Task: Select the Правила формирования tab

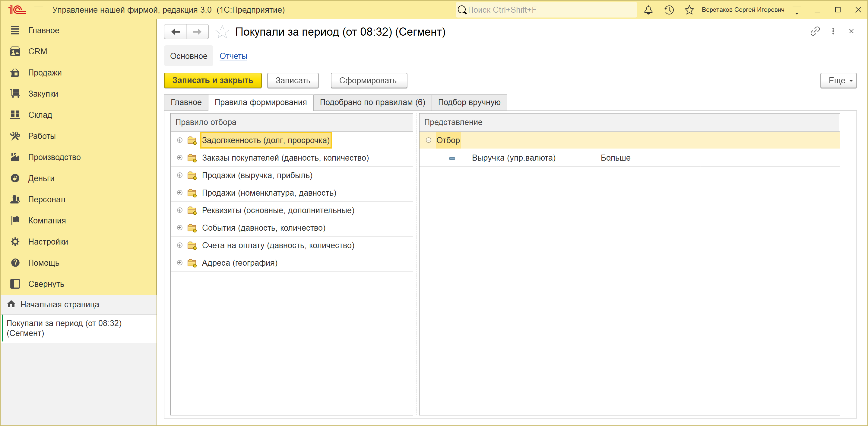Action: [261, 103]
